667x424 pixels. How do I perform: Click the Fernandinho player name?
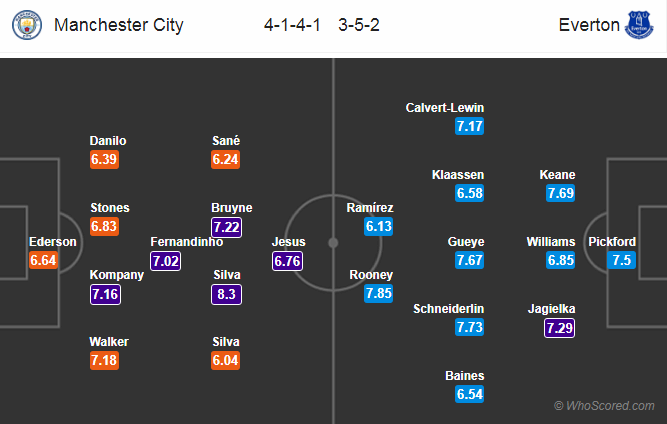click(x=186, y=242)
